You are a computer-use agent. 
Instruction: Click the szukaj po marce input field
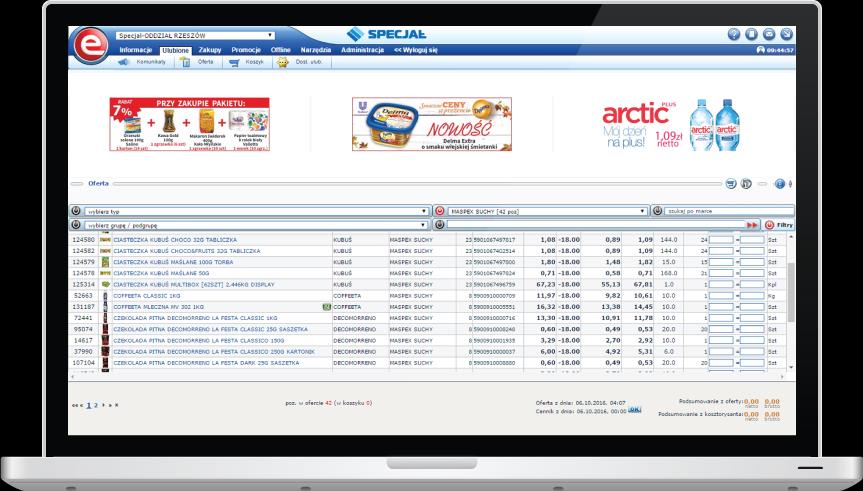click(729, 211)
